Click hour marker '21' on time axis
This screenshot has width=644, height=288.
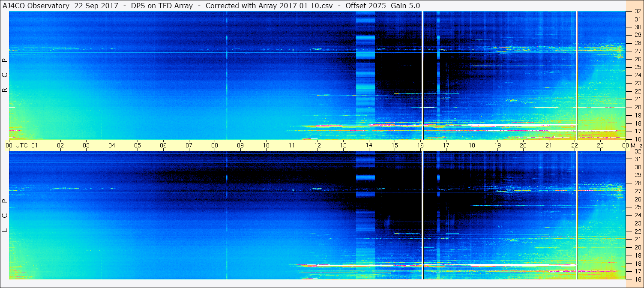pyautogui.click(x=549, y=145)
